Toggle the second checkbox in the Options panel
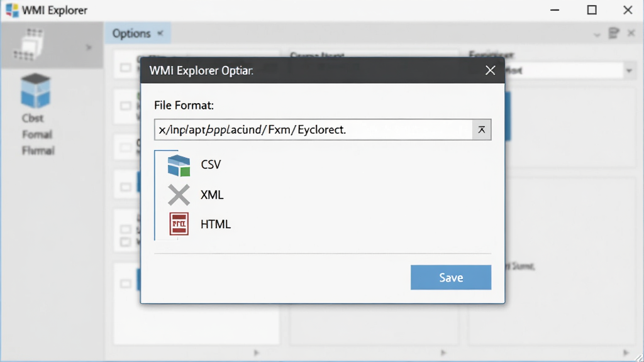 [126, 106]
